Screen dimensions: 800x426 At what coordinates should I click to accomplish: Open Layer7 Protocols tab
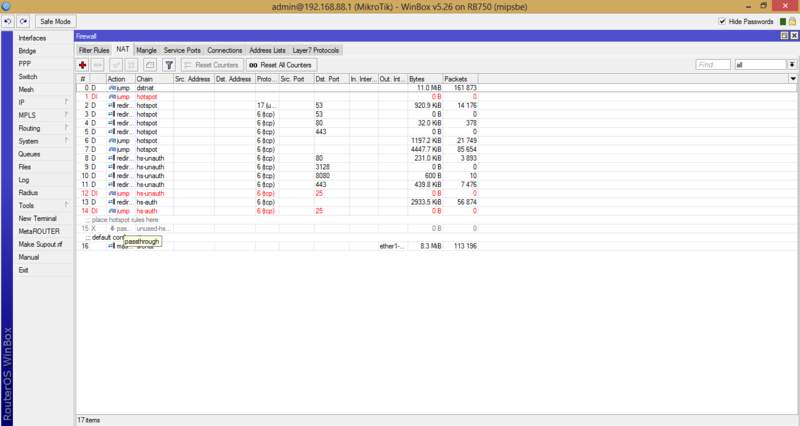pyautogui.click(x=316, y=50)
